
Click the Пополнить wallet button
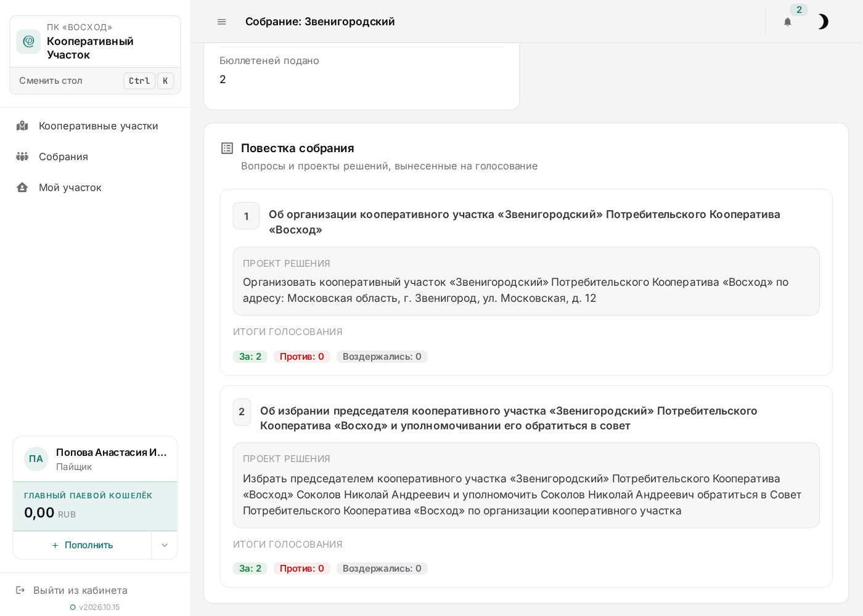(x=82, y=545)
